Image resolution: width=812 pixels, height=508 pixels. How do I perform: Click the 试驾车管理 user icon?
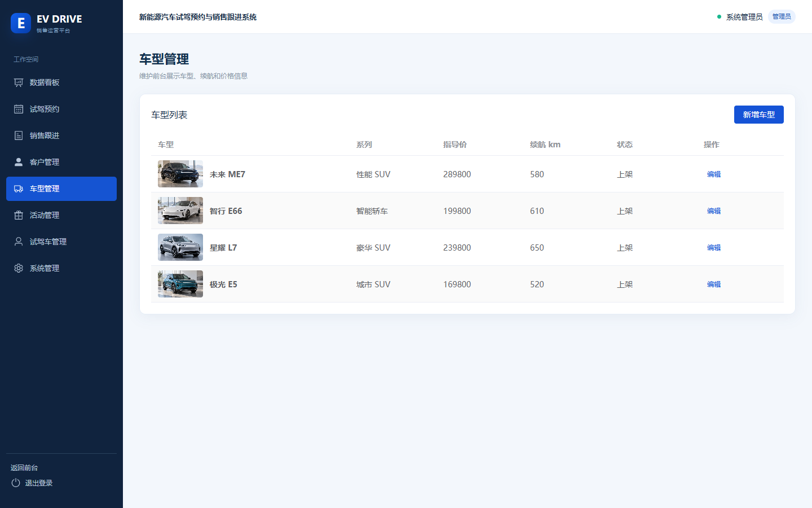pyautogui.click(x=19, y=242)
